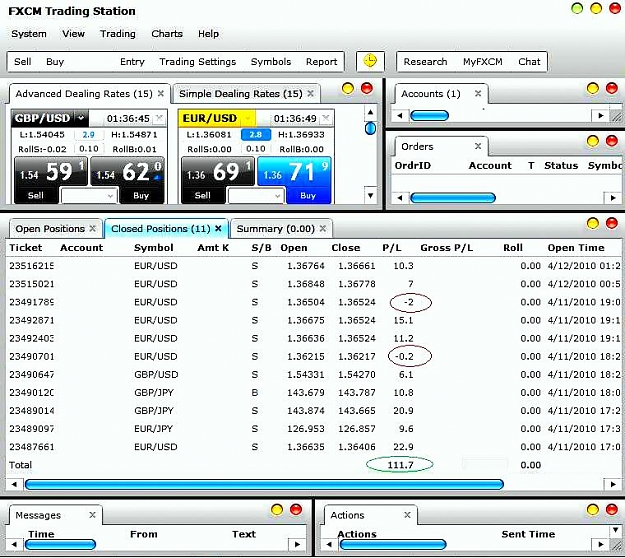The width and height of the screenshot is (625, 558).
Task: Close the Advanced Dealing Rates tab
Action: [x=161, y=94]
